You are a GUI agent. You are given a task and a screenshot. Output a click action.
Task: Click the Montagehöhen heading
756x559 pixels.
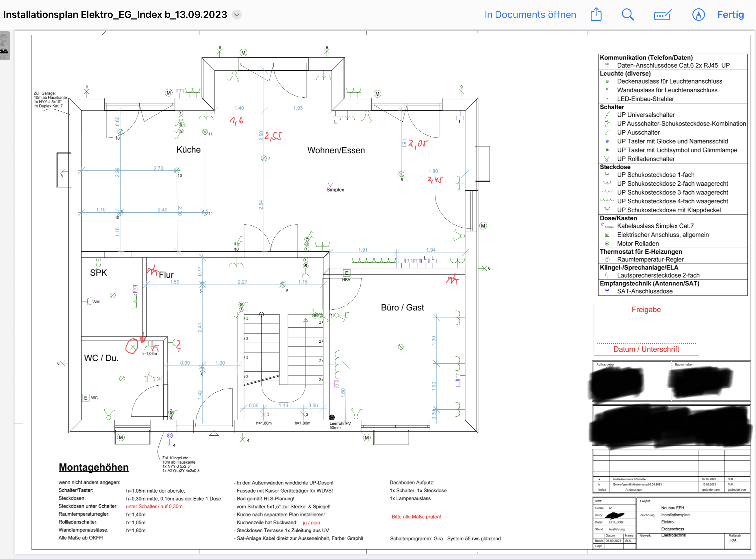point(94,467)
